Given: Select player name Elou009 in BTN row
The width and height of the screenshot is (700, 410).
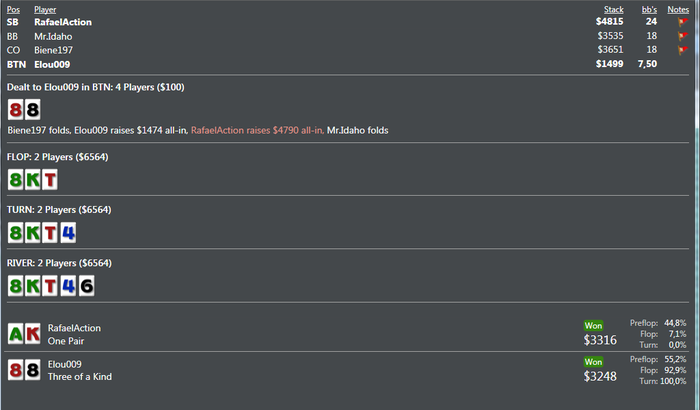Looking at the screenshot, I should pos(52,64).
